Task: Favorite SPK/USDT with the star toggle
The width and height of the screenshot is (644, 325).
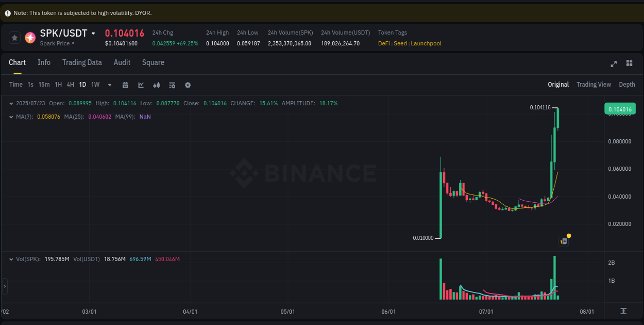Action: click(x=14, y=37)
